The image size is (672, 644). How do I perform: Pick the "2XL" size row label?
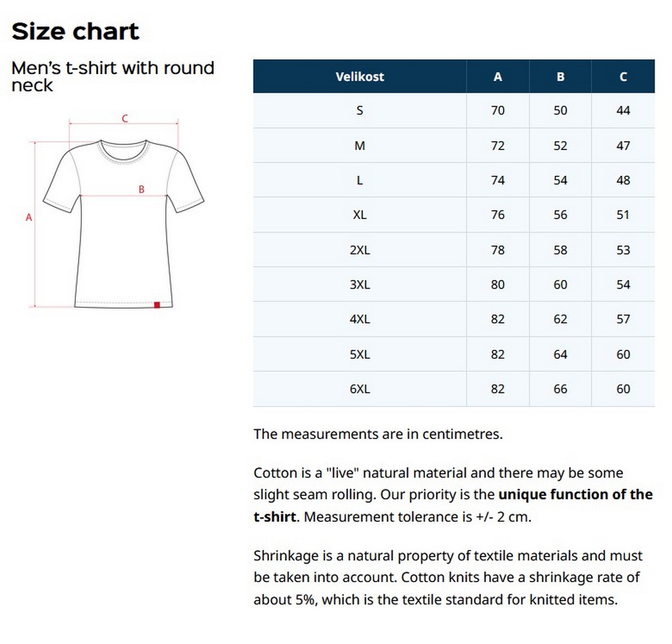point(360,250)
